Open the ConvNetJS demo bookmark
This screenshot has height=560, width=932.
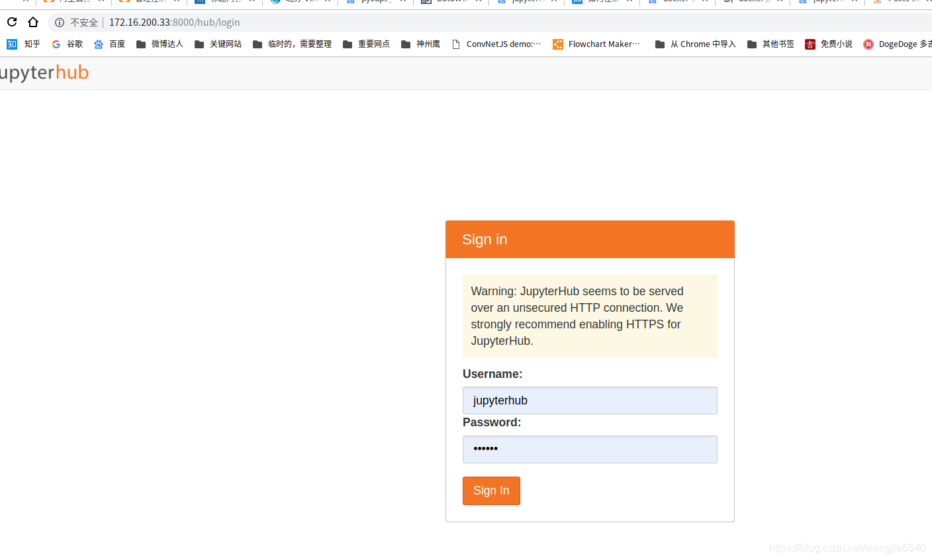pyautogui.click(x=496, y=44)
